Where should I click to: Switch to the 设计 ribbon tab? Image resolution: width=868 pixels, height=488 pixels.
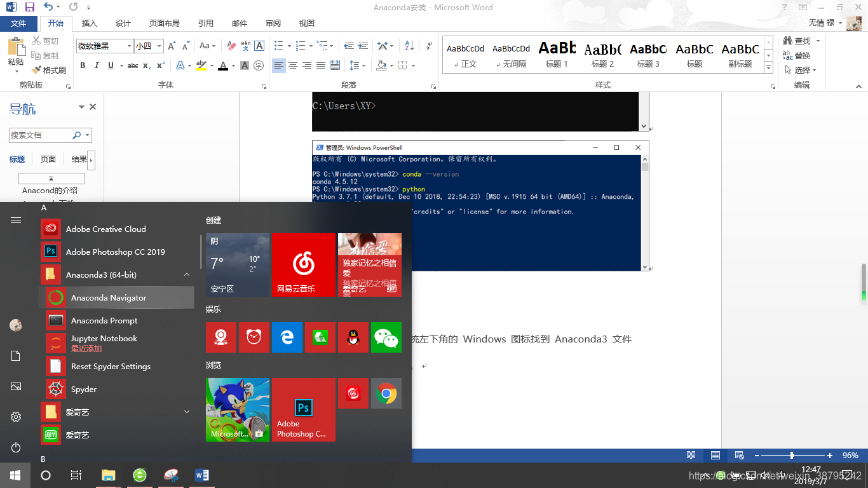123,24
